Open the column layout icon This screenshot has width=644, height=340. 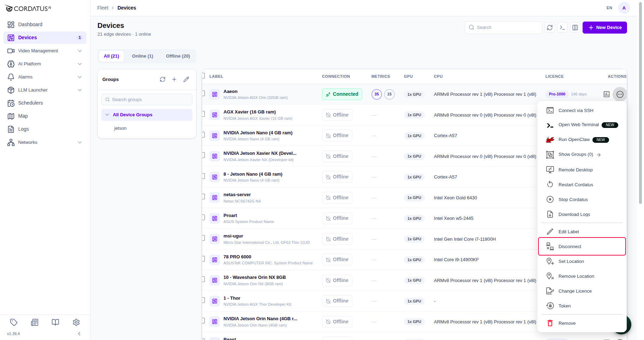[x=575, y=28]
